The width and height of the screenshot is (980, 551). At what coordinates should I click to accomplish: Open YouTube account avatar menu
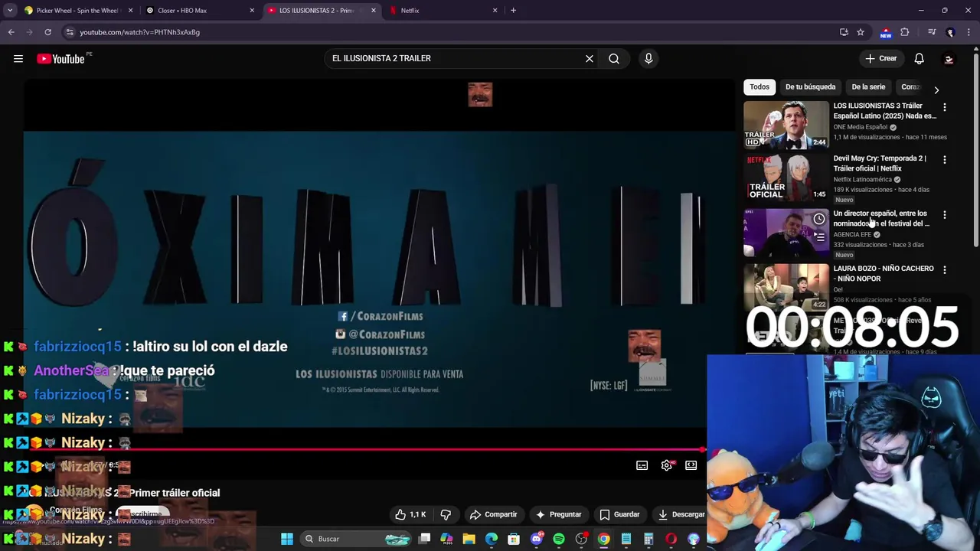pos(949,59)
